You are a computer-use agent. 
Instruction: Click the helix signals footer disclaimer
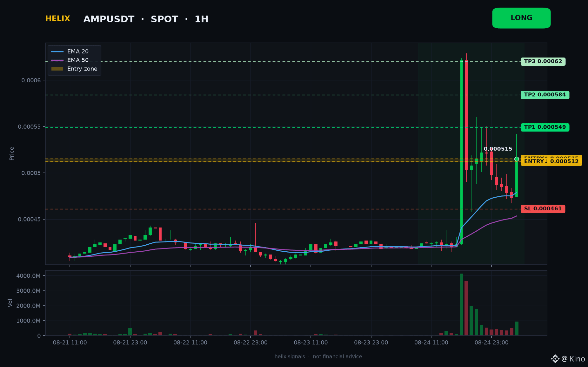pos(318,357)
